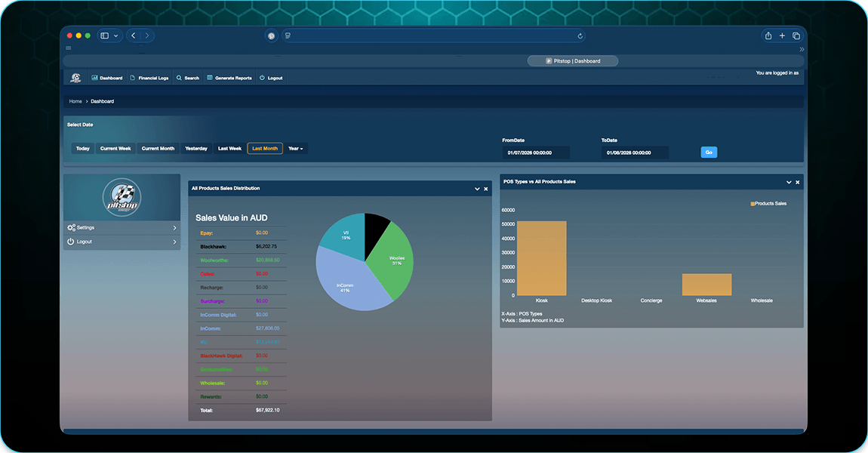
Task: Go to Generate Reports
Action: coord(229,78)
